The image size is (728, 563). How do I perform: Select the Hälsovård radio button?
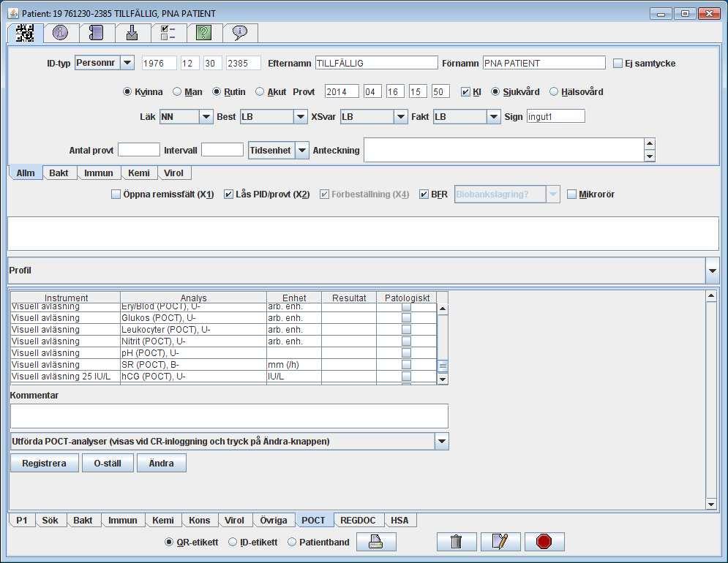(x=553, y=92)
